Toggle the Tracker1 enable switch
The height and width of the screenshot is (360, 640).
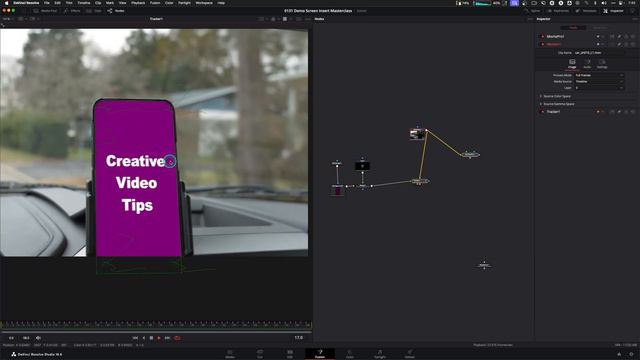(542, 112)
